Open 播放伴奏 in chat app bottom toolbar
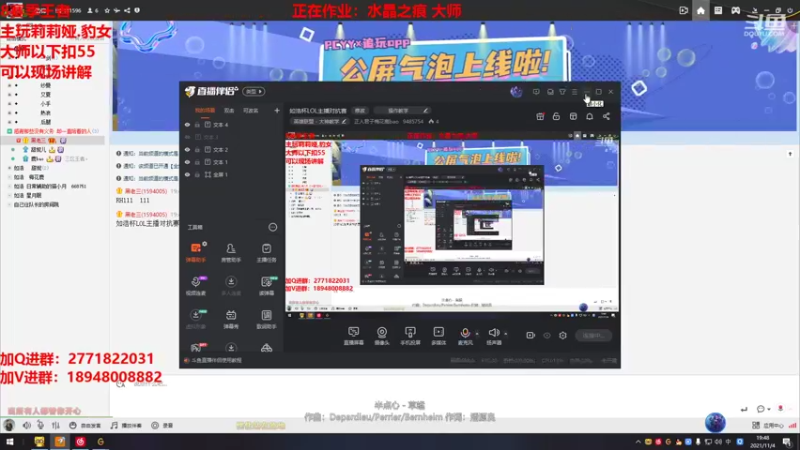 coord(126,425)
